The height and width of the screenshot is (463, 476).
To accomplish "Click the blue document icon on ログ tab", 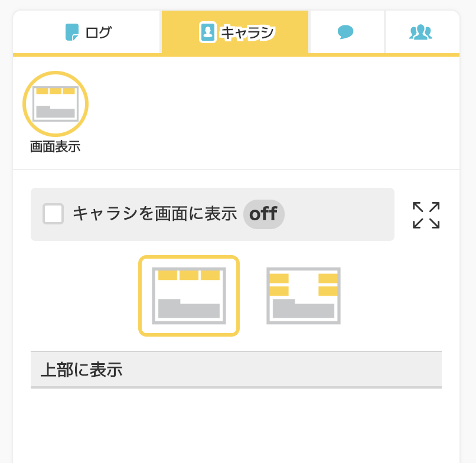I will (x=72, y=32).
